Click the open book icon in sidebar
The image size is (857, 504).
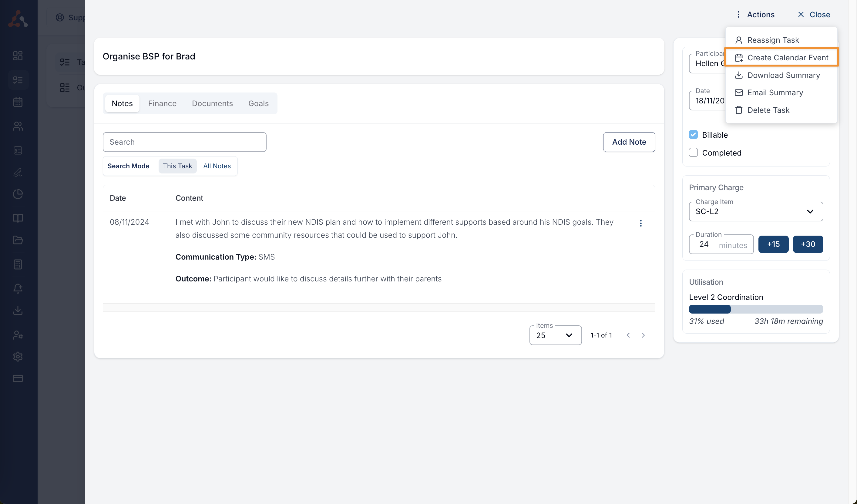pos(18,218)
